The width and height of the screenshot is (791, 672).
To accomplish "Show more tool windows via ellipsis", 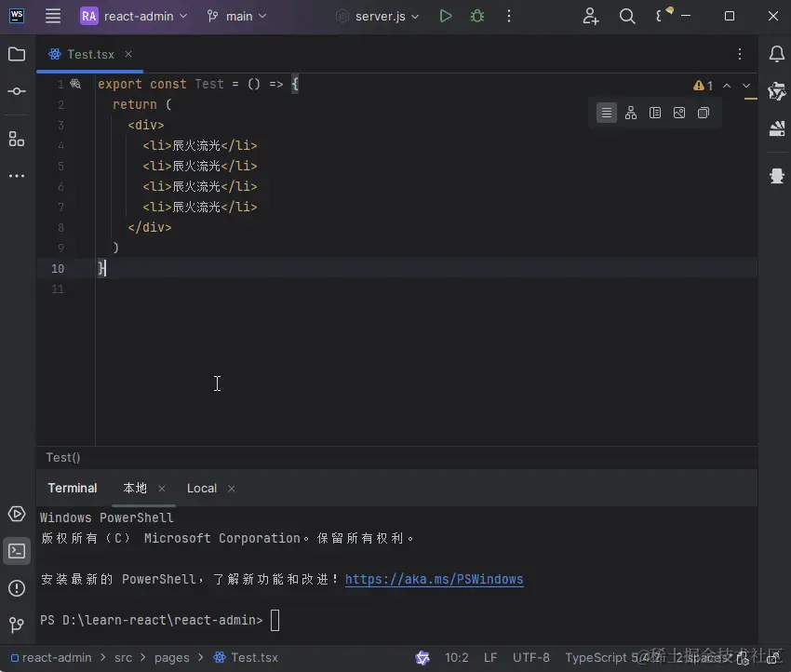I will (17, 176).
